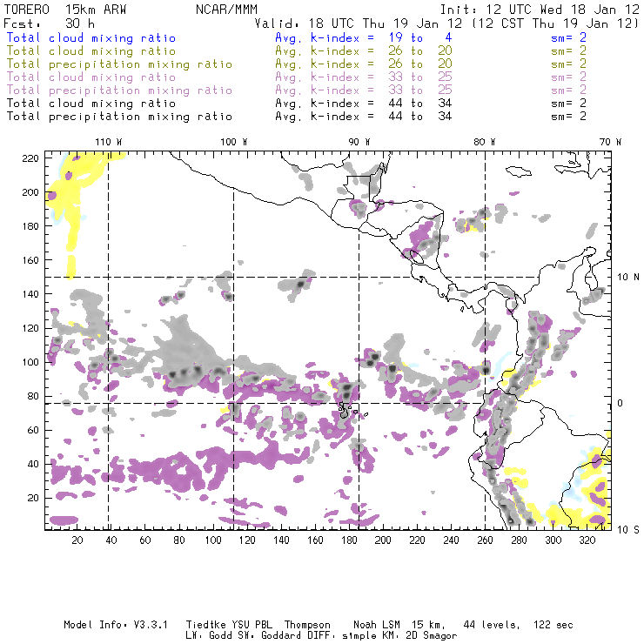Click the 'Valid: 18 UTC Thu 19 Jan 12' text
Viewport: 644px width, 644px height.
[359, 23]
